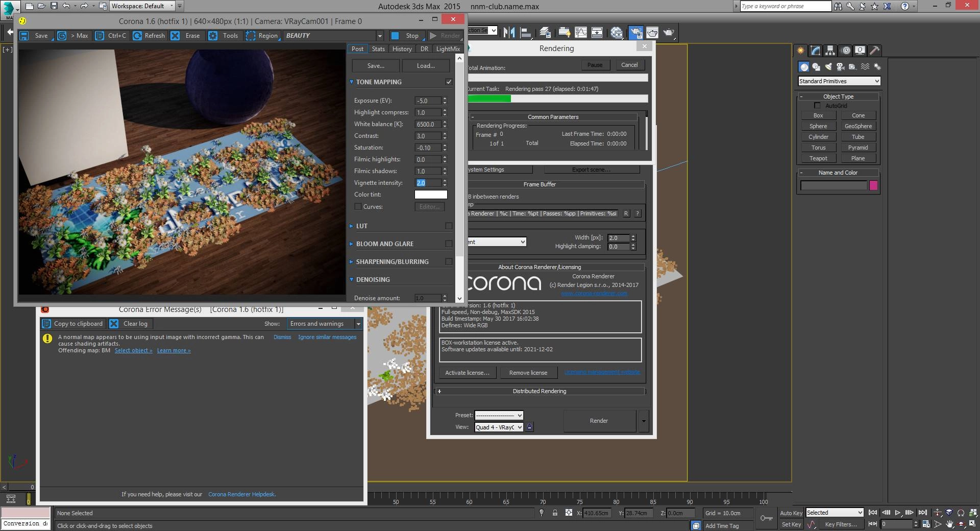Switch to the Utilities hammer icon
This screenshot has height=531, width=980.
pyautogui.click(x=874, y=50)
